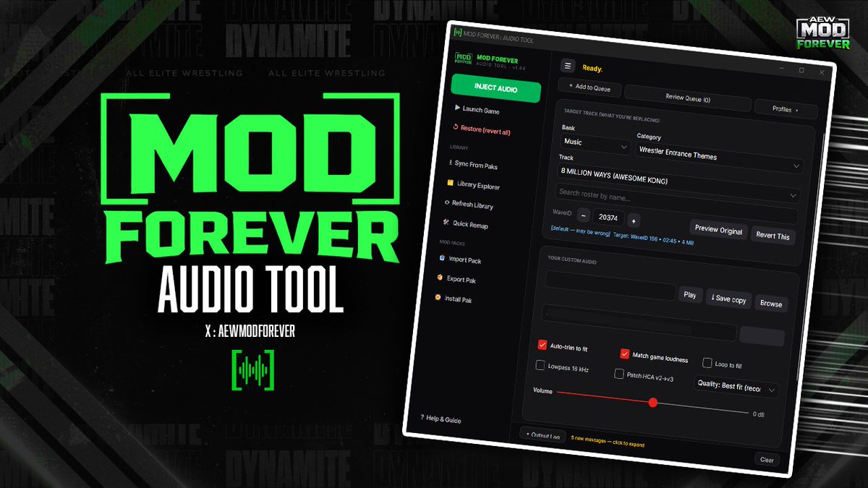Image resolution: width=868 pixels, height=488 pixels.
Task: Click the Export Pak box icon
Action: coord(439,278)
